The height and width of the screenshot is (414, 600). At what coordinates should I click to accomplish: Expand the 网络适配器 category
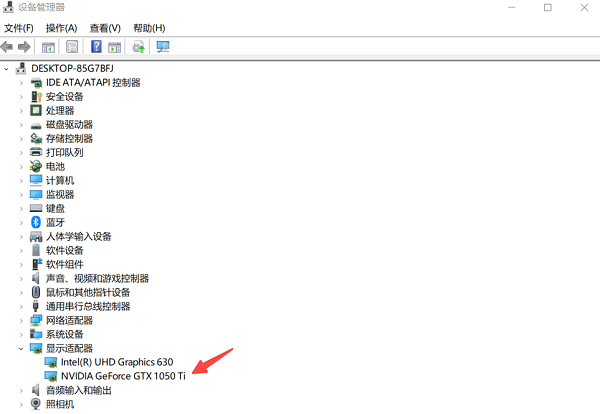tap(22, 320)
